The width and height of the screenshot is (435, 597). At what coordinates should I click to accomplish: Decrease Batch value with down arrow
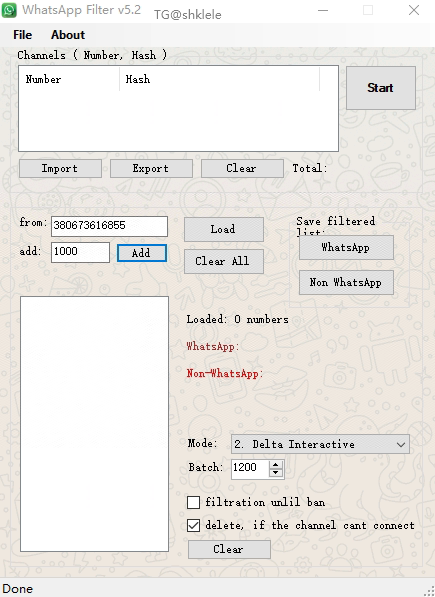(x=276, y=473)
